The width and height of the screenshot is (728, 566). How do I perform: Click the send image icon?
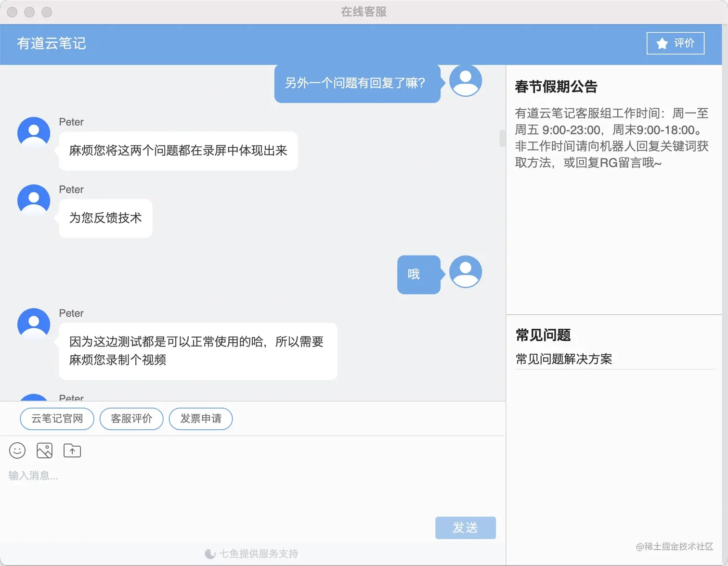pos(44,450)
